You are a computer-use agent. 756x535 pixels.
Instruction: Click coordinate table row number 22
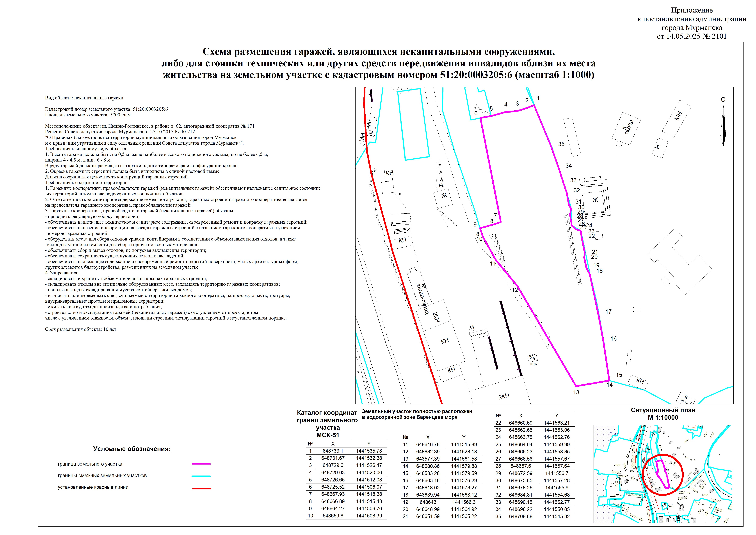498,423
